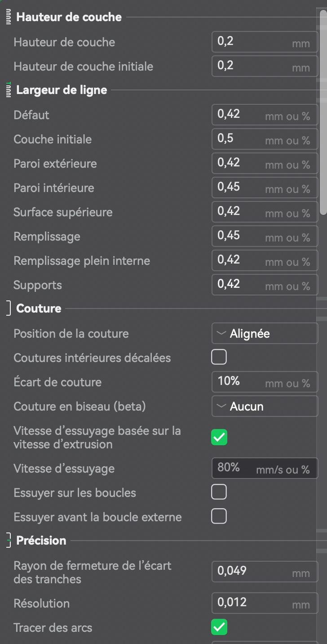
Task: Click the Remplissage plein interne label
Action: tap(82, 261)
